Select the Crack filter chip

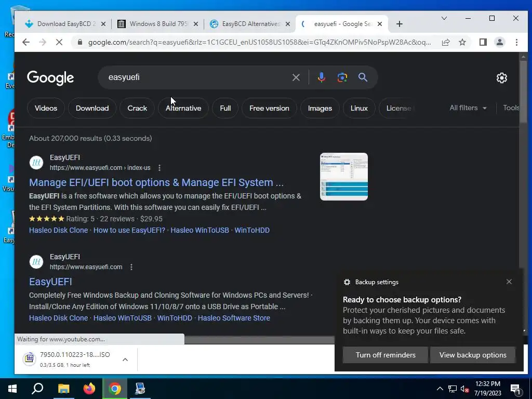(137, 108)
